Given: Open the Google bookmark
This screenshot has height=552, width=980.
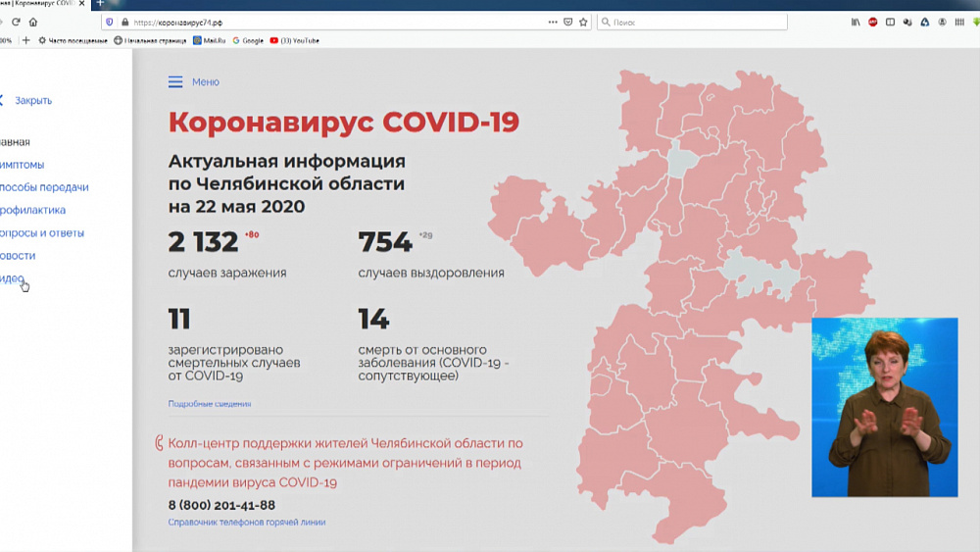Looking at the screenshot, I should [x=248, y=40].
